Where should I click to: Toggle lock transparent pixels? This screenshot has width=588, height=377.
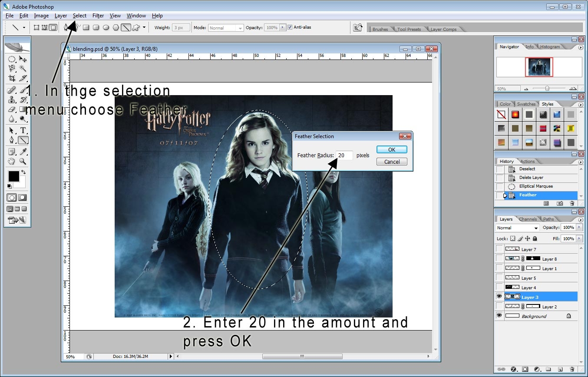point(512,238)
